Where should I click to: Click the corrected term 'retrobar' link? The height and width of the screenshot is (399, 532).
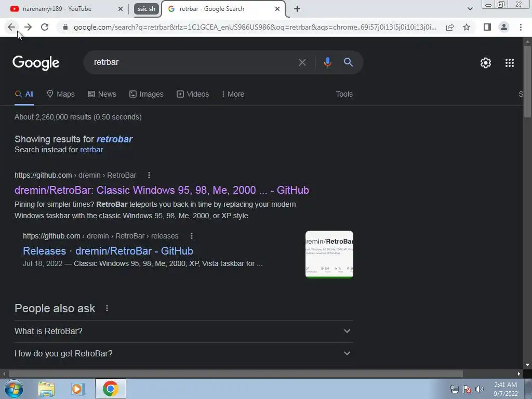pyautogui.click(x=114, y=139)
